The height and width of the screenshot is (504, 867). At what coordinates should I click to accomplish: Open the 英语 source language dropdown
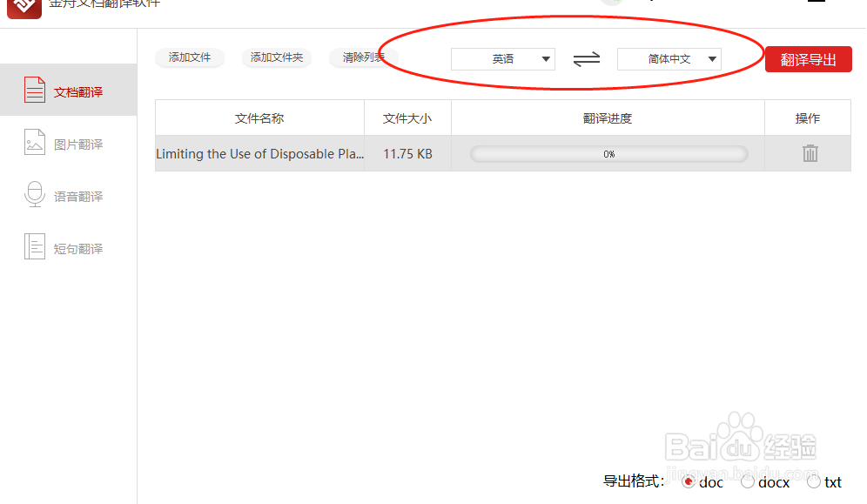pyautogui.click(x=503, y=58)
